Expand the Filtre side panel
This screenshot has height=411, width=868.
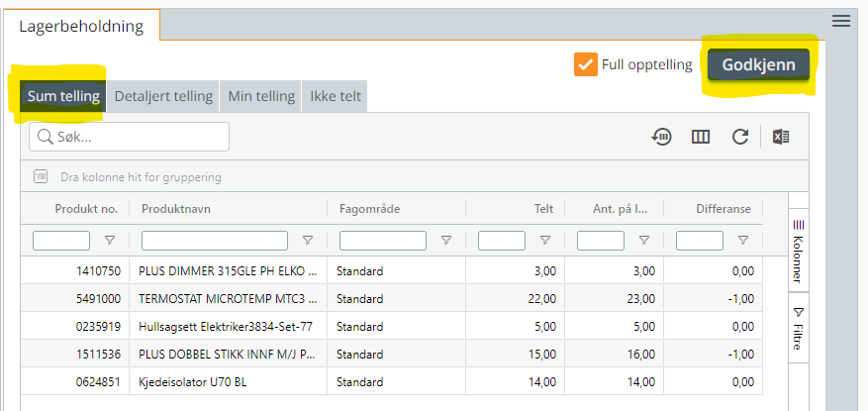coord(799,328)
